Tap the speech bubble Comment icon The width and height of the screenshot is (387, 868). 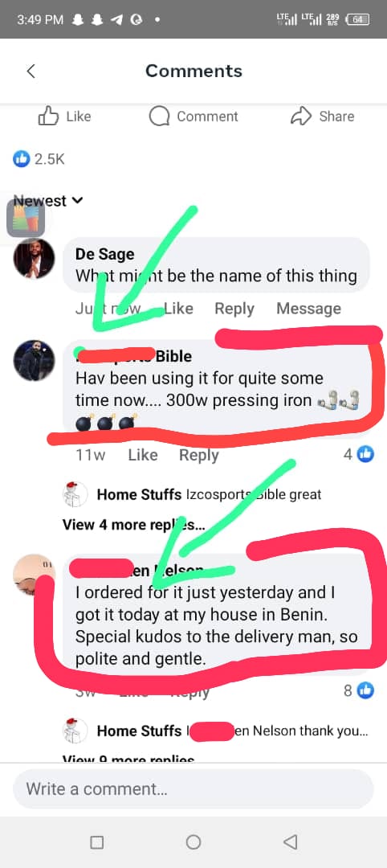(x=159, y=117)
